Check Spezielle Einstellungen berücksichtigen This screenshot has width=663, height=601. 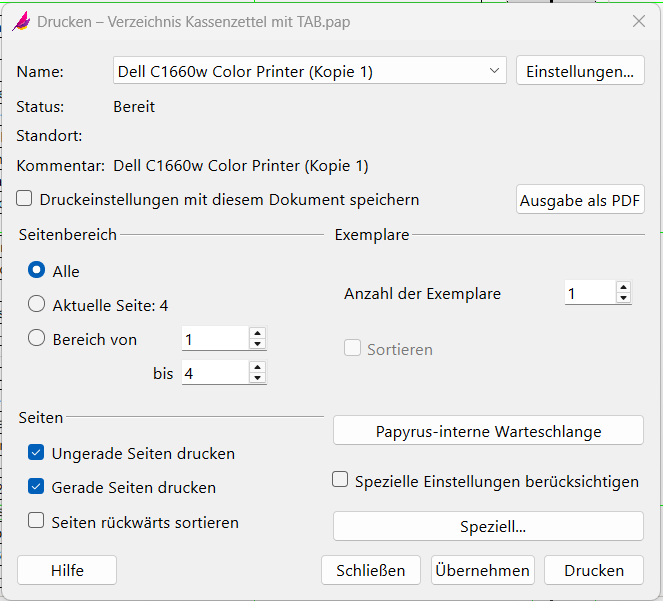(340, 481)
